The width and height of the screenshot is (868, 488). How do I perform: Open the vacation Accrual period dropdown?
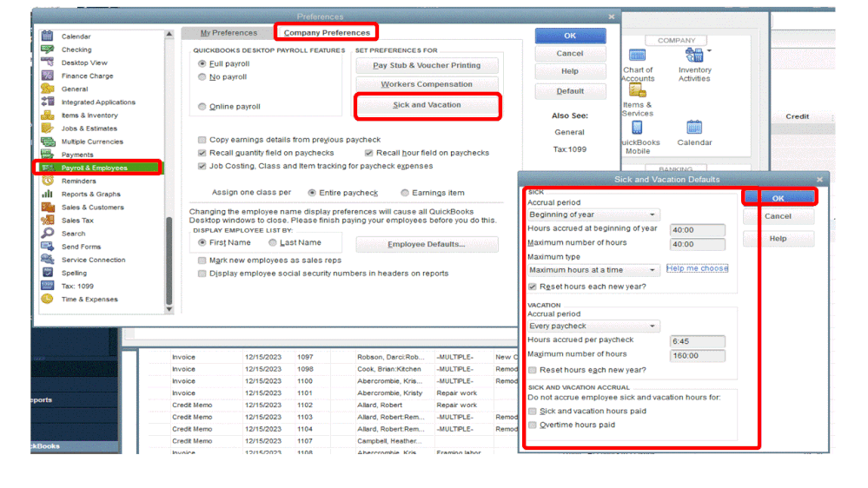[x=594, y=326]
